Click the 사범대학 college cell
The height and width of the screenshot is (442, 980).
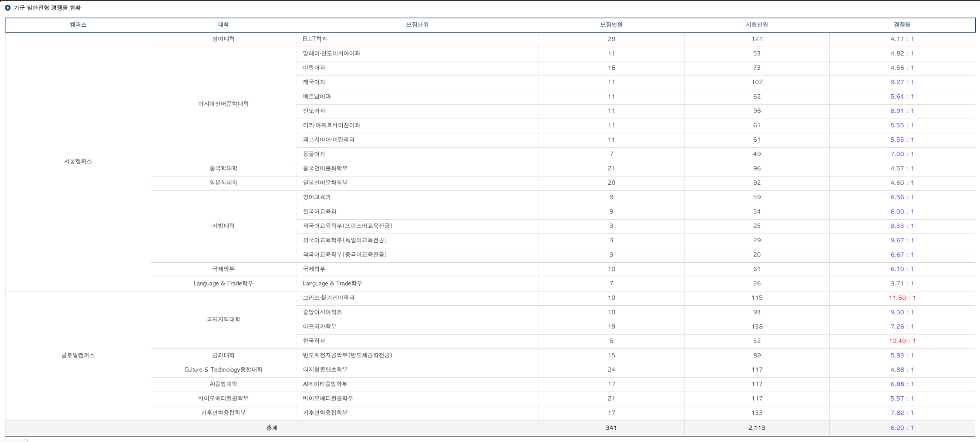223,226
